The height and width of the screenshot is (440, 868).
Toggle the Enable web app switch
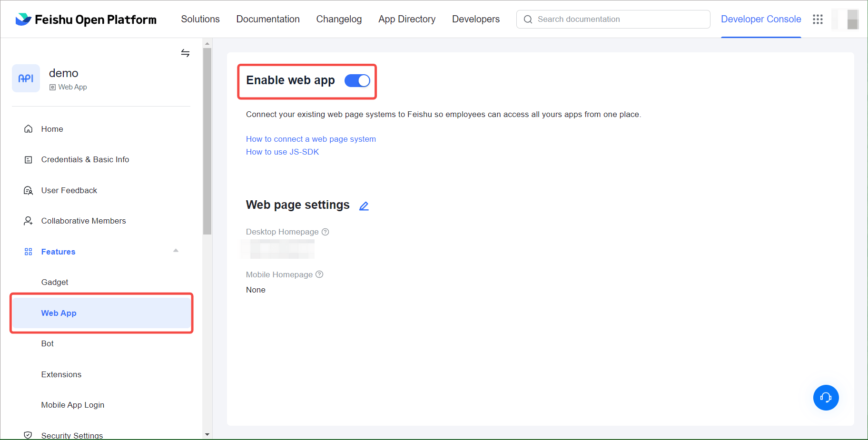(357, 81)
